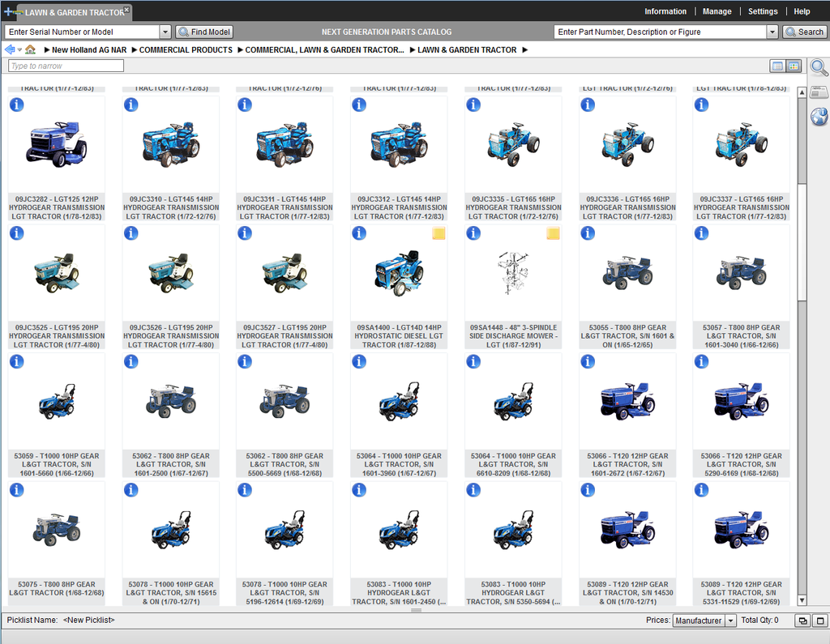
Task: Switch to the thumbnail grid view
Action: (794, 66)
